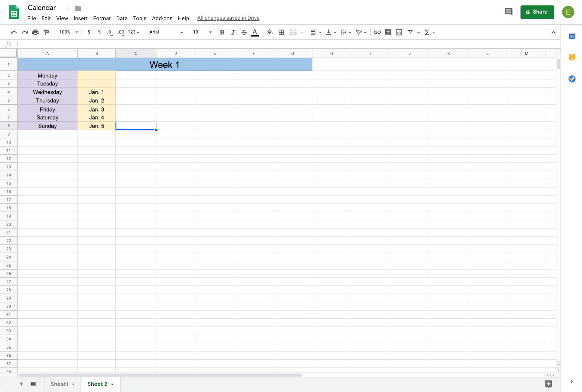Toggle bold formatting
Viewport: 582px width, 392px height.
point(222,32)
